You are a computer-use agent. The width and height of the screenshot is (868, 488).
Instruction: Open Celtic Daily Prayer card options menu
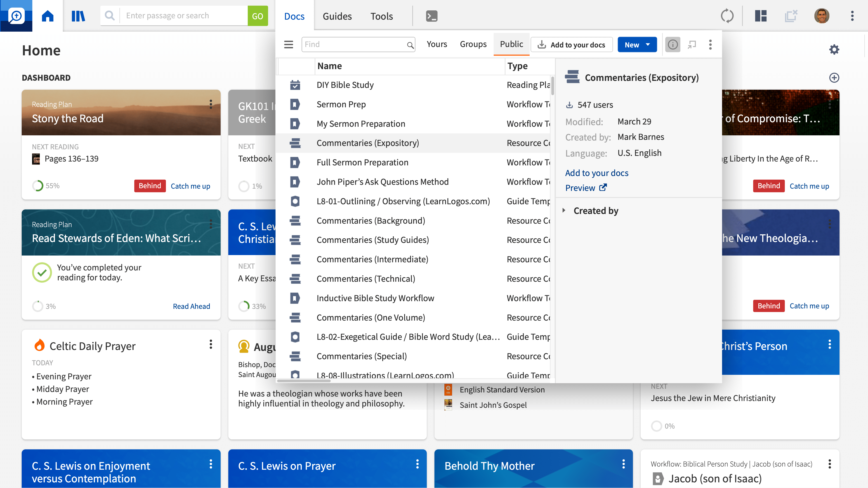coord(211,344)
